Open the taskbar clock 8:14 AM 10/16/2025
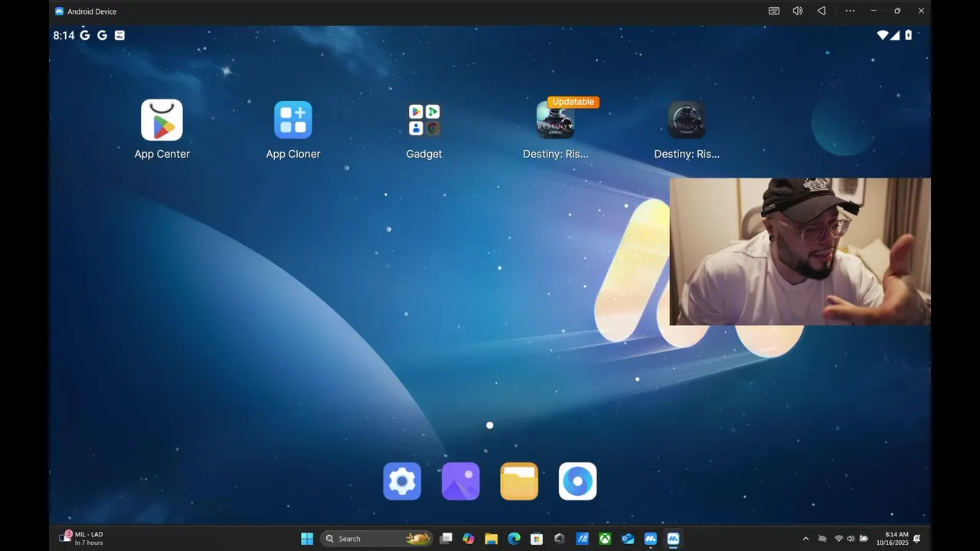This screenshot has width=980, height=551. (892, 539)
